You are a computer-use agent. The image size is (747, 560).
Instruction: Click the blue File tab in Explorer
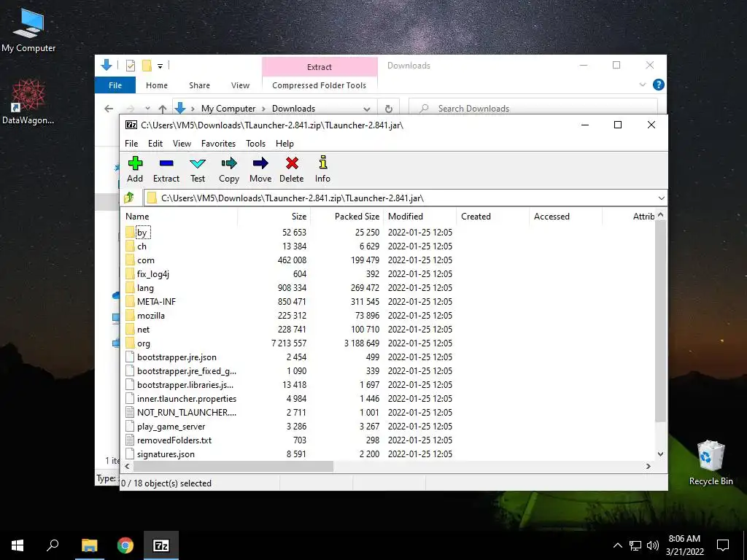coord(115,85)
